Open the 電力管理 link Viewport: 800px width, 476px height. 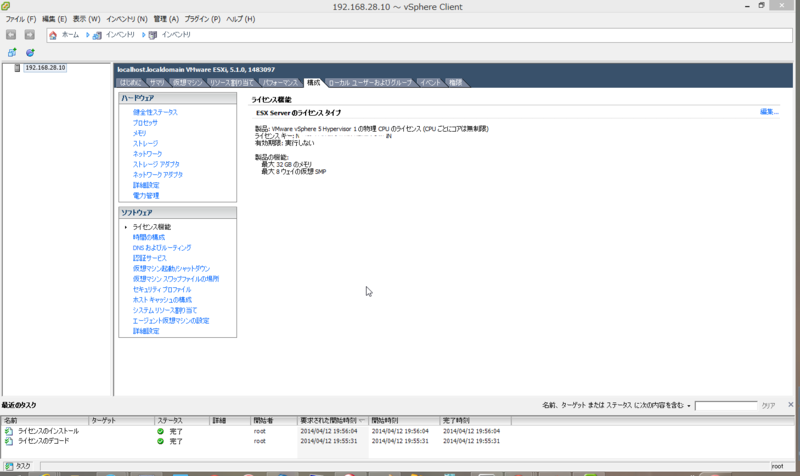(x=146, y=195)
